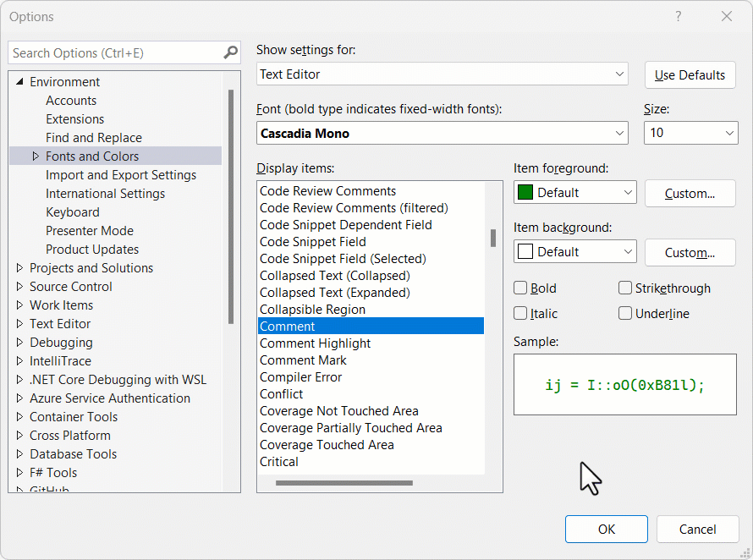
Task: Click the green foreground color swatch
Action: (x=525, y=192)
